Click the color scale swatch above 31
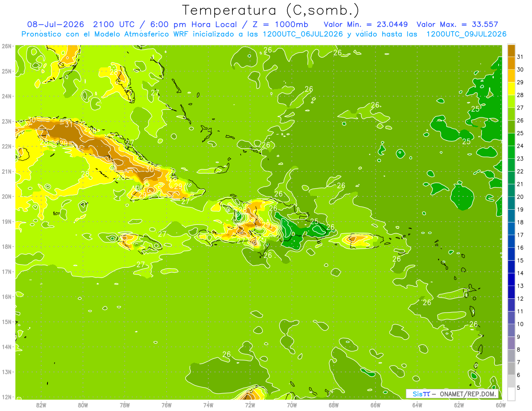Screen dimensions: 532x411 511,51
